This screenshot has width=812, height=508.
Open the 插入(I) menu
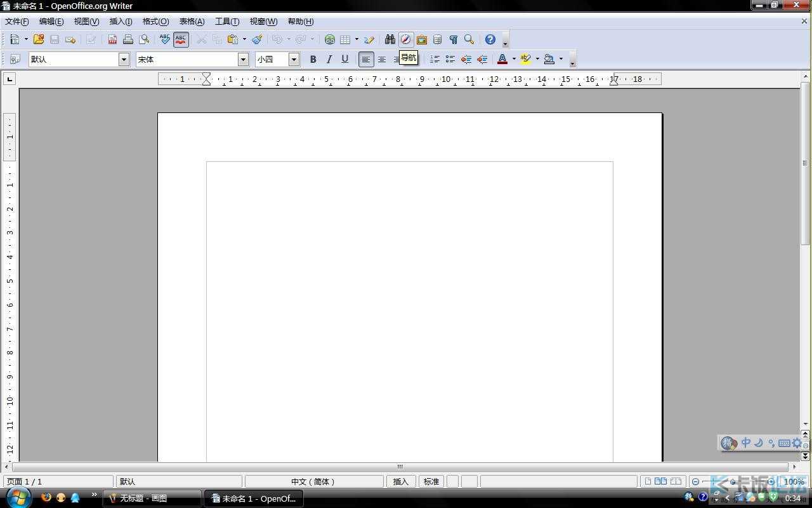click(121, 22)
